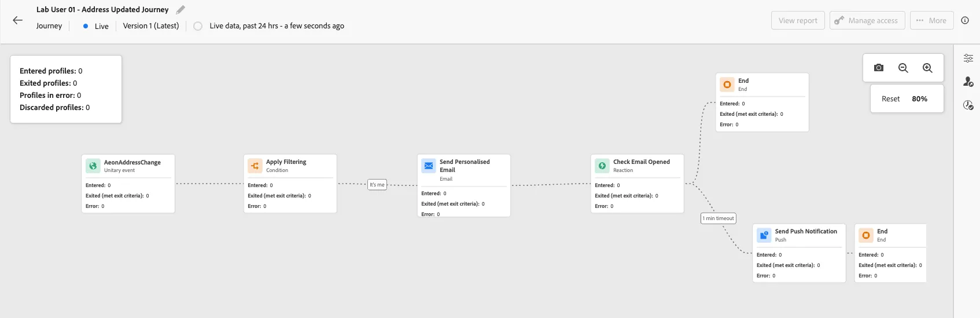Select the Send Personalised Email icon
The height and width of the screenshot is (318, 980).
pos(429,166)
